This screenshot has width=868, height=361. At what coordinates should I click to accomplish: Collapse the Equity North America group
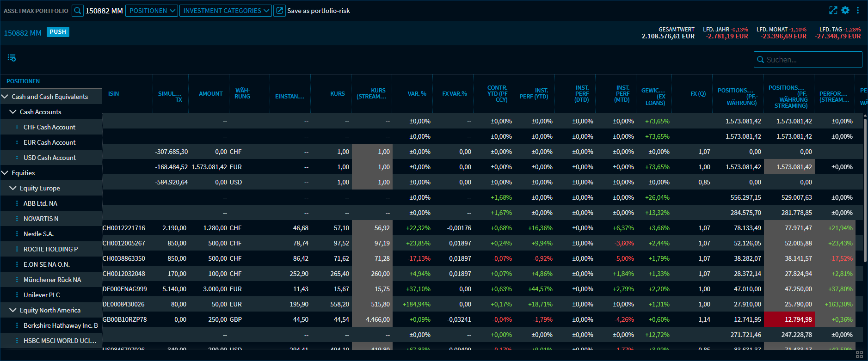[13, 310]
